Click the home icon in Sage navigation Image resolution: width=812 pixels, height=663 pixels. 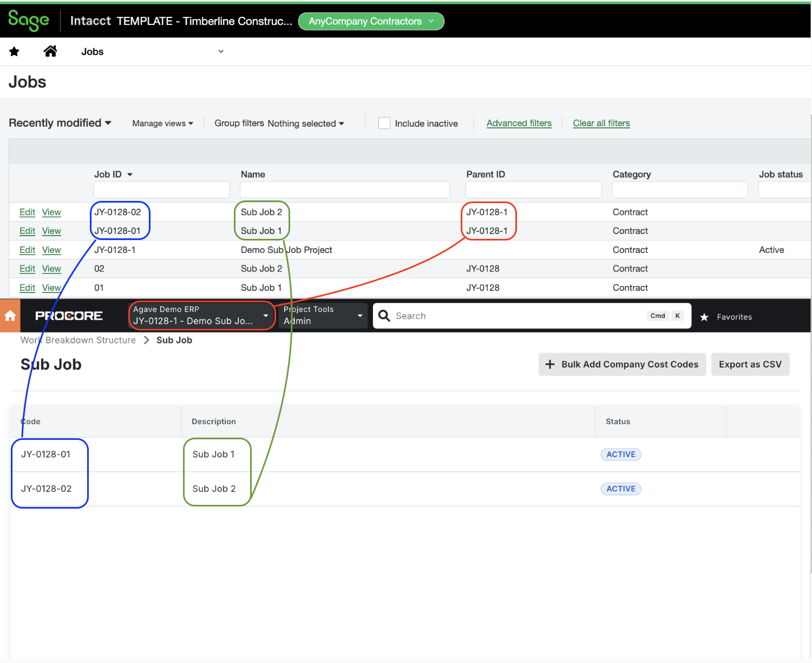pyautogui.click(x=50, y=51)
